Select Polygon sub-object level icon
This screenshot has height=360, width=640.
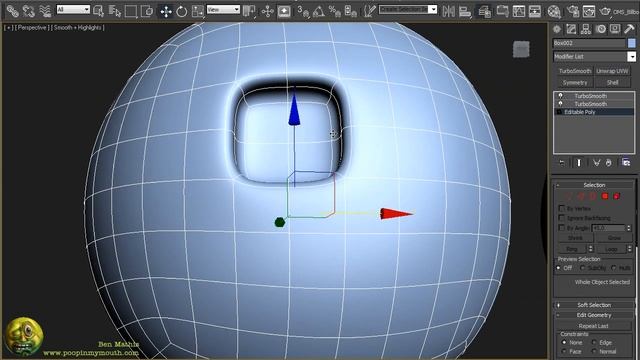click(605, 196)
